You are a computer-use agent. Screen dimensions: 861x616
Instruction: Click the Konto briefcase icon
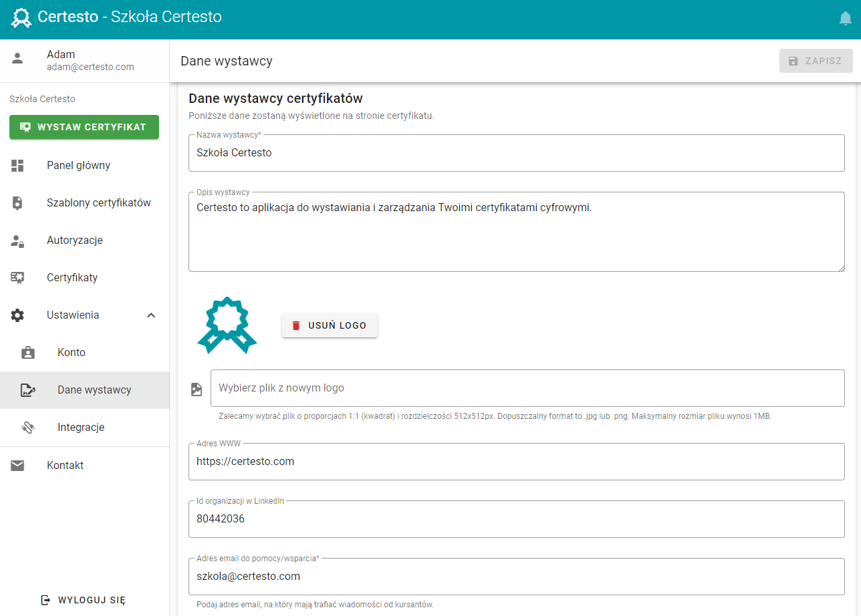[x=28, y=353]
